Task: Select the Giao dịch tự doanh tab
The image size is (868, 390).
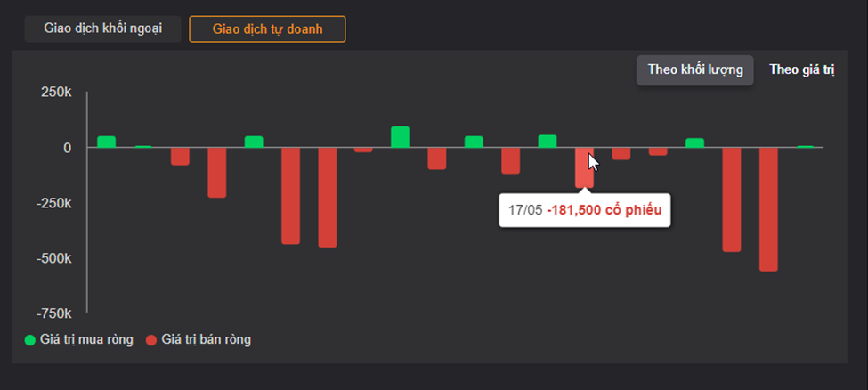Action: point(267,28)
